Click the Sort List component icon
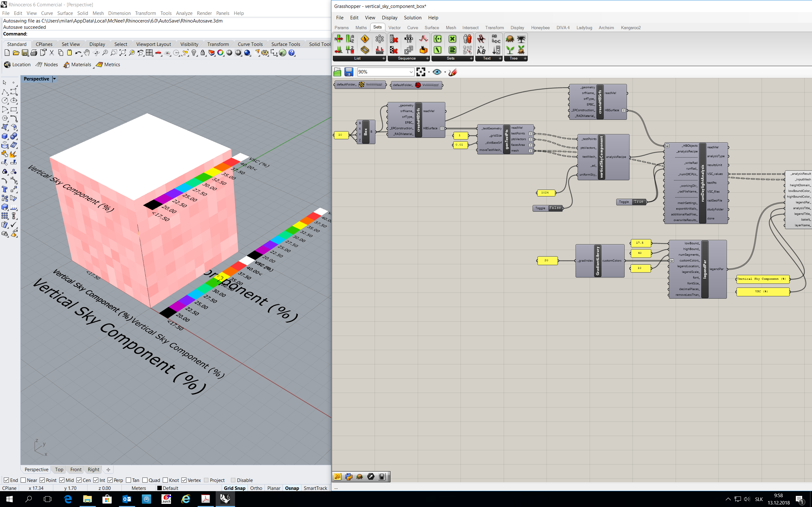The image size is (812, 507). point(350,39)
